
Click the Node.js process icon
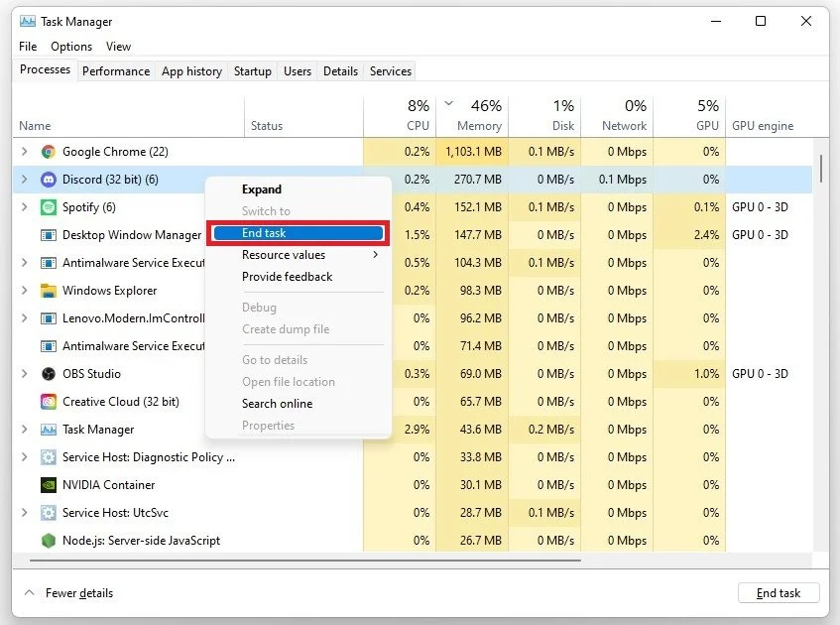point(49,541)
